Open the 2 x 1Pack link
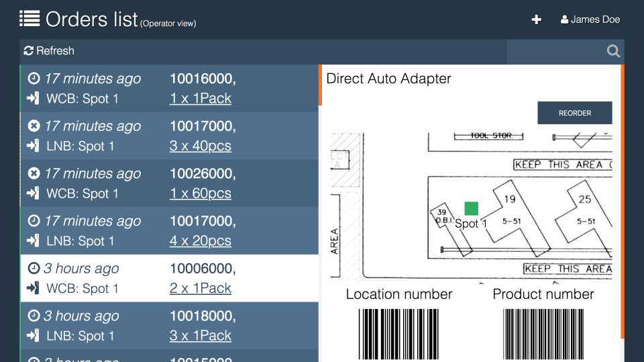644x362 pixels. 201,288
